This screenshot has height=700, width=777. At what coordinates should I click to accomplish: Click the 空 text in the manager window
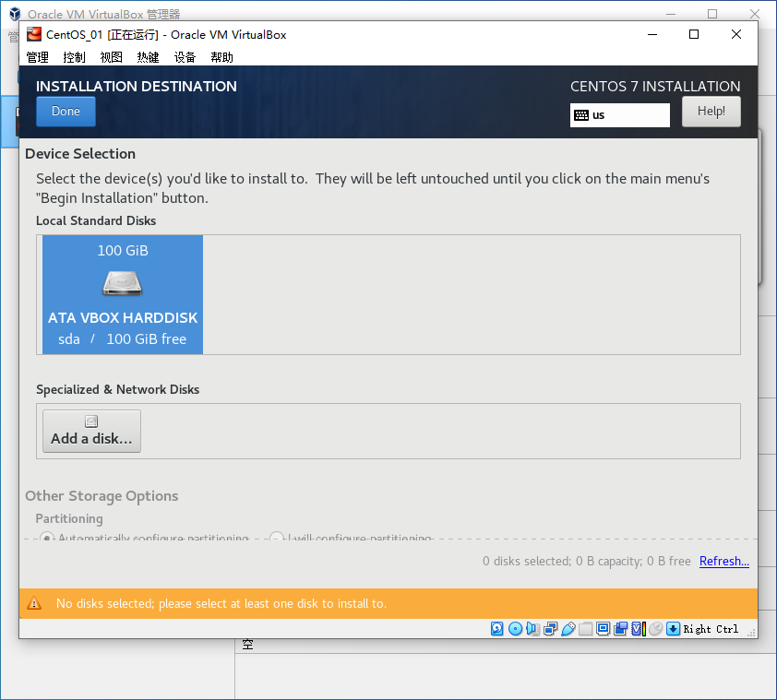(247, 644)
